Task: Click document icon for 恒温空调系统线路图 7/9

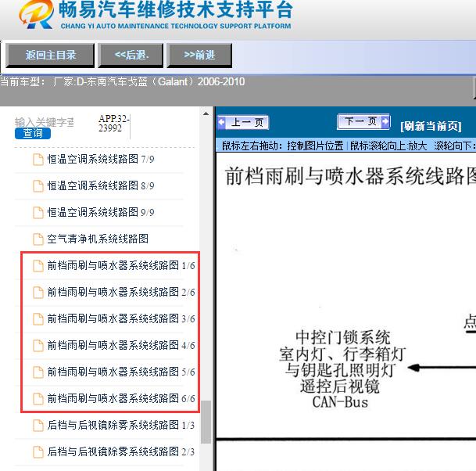Action: coord(38,160)
